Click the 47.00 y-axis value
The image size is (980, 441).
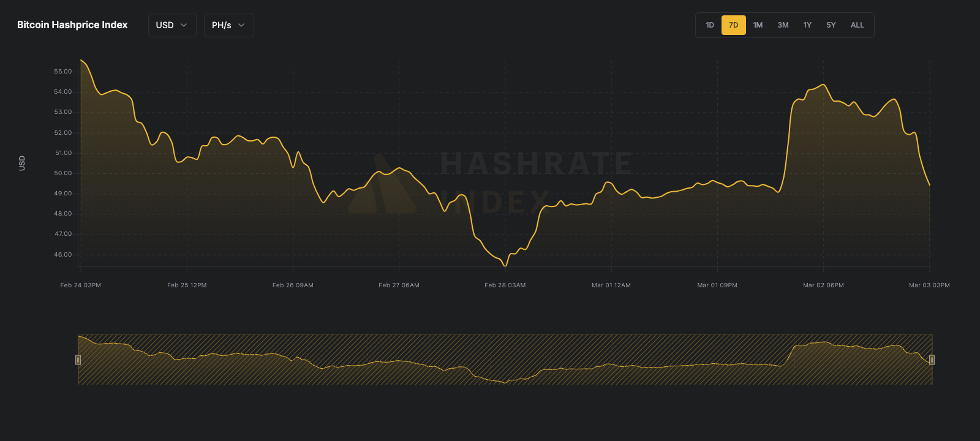click(63, 234)
